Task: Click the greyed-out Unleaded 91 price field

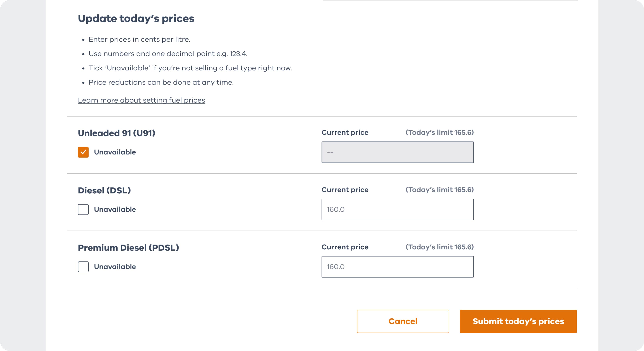Action: tap(397, 152)
